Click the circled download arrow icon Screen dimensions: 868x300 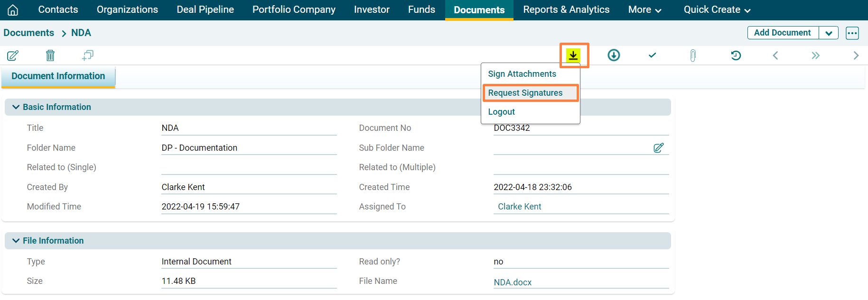[x=614, y=55]
